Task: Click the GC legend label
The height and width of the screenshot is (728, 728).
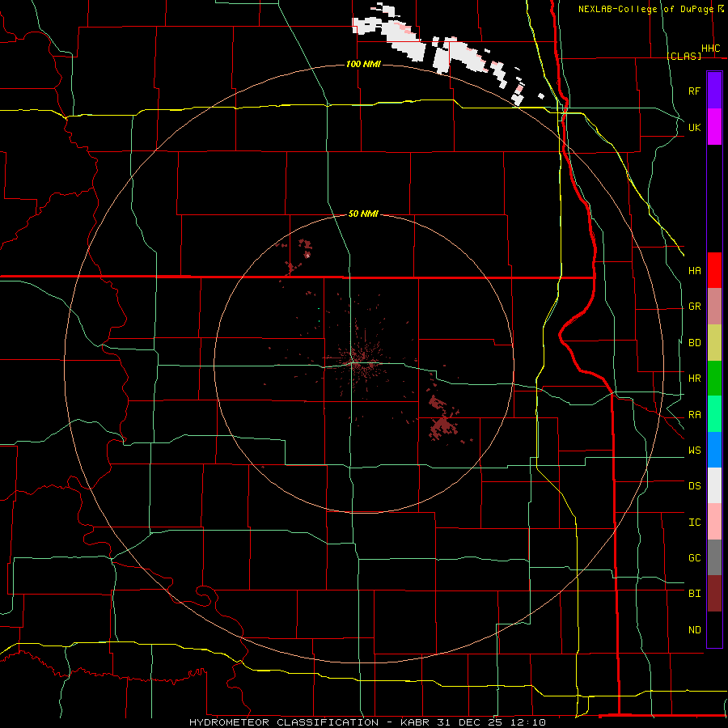Action: (694, 558)
